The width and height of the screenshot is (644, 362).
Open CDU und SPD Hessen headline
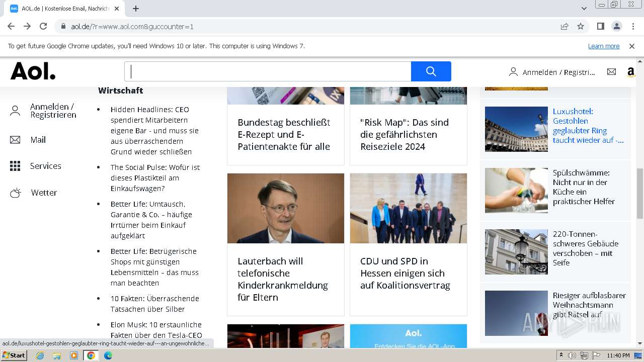tap(405, 273)
